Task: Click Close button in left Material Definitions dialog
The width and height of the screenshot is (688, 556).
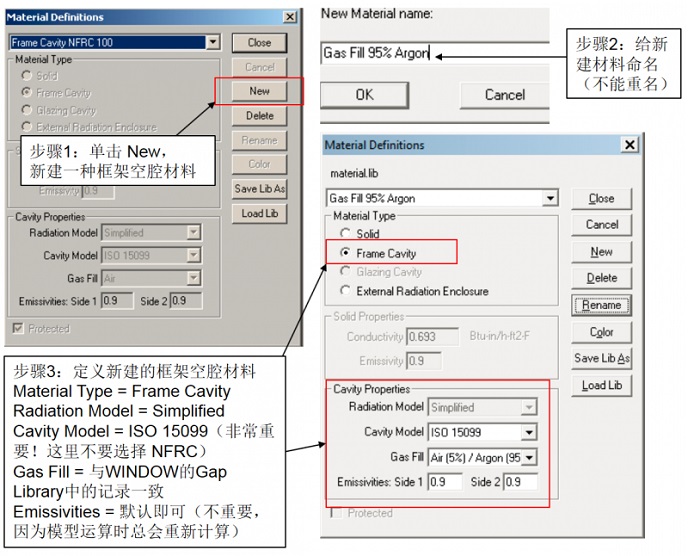Action: [x=259, y=43]
